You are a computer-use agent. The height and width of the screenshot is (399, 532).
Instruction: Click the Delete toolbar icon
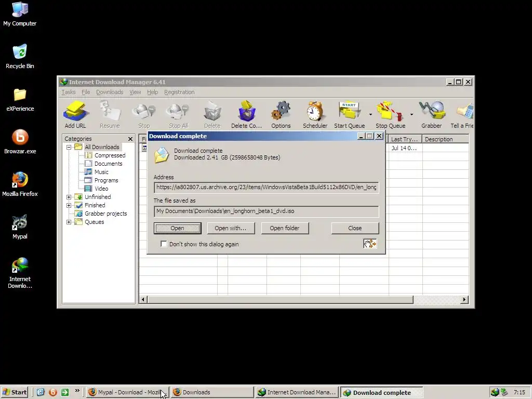(212, 114)
